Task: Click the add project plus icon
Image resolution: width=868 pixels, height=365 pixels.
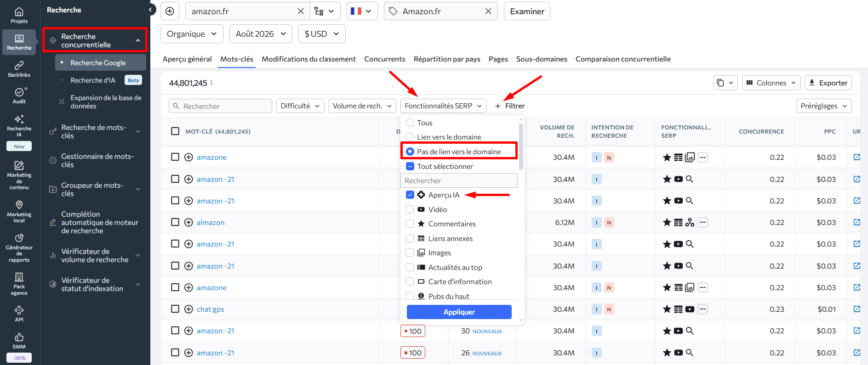Action: tap(170, 11)
